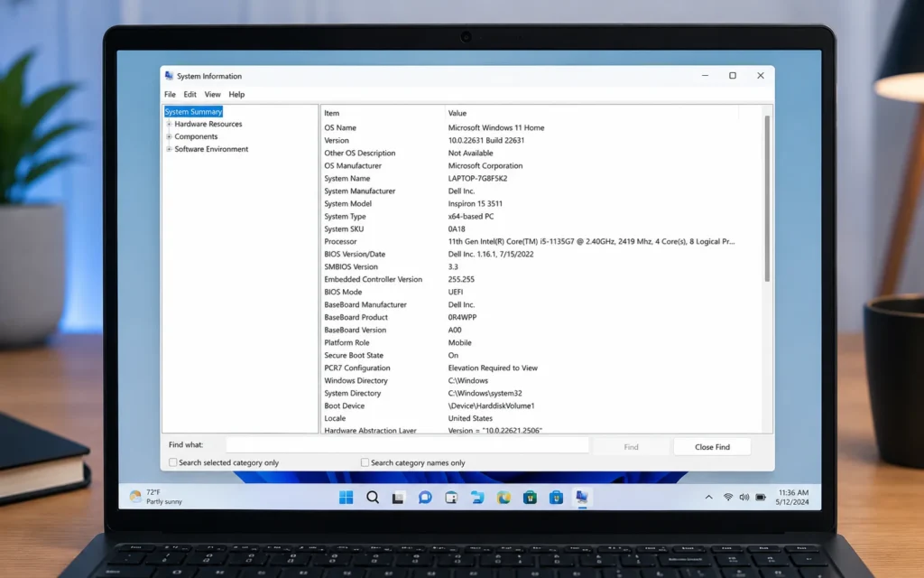Select value \Device\HarddiskVolume1

[492, 406]
